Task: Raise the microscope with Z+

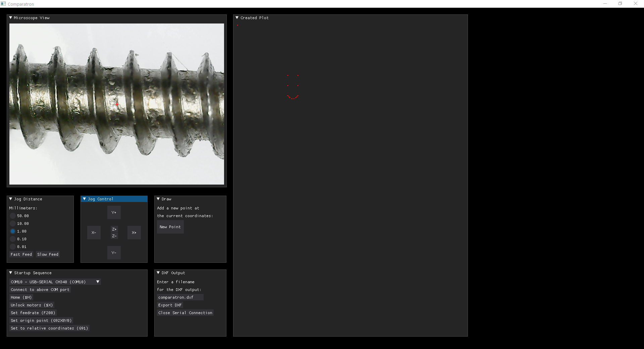Action: point(114,229)
